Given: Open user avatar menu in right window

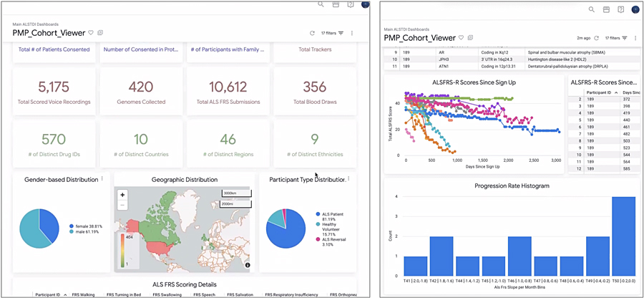Looking at the screenshot, I should 635,9.
